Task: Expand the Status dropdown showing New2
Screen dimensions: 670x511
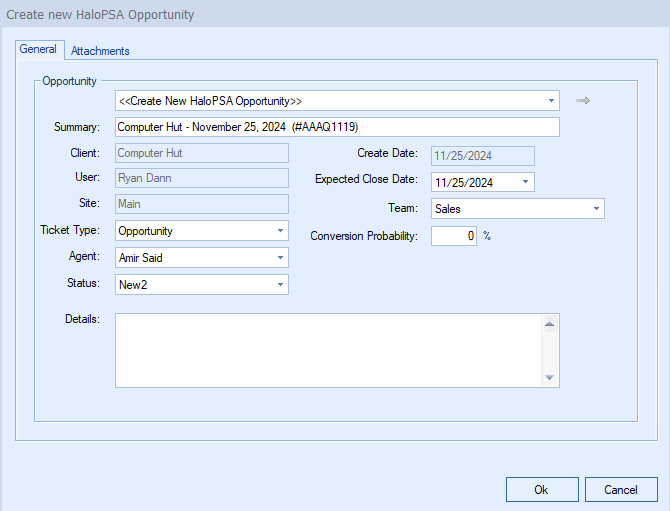Action: click(x=280, y=285)
